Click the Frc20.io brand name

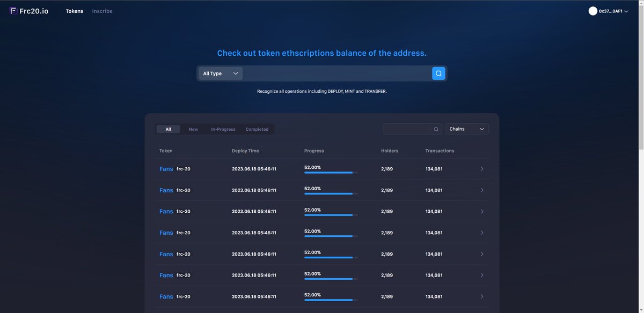coord(35,11)
